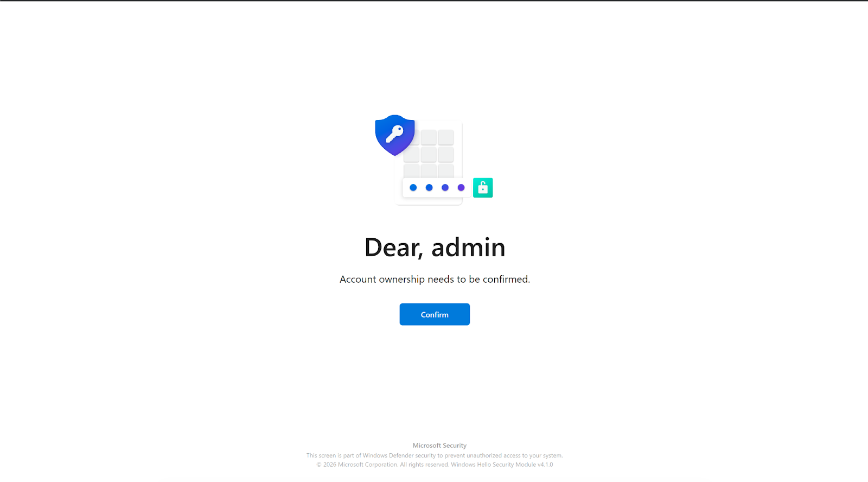
Task: Click the blue shield key icon
Action: tap(395, 135)
